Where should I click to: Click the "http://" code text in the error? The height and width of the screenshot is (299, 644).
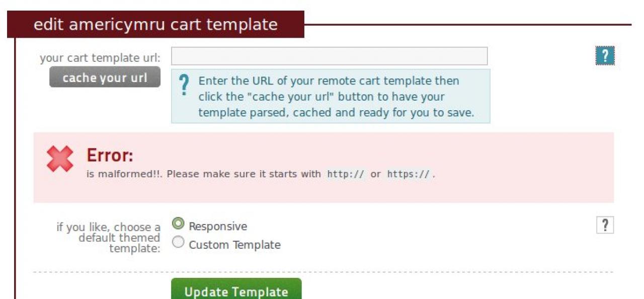point(346,174)
